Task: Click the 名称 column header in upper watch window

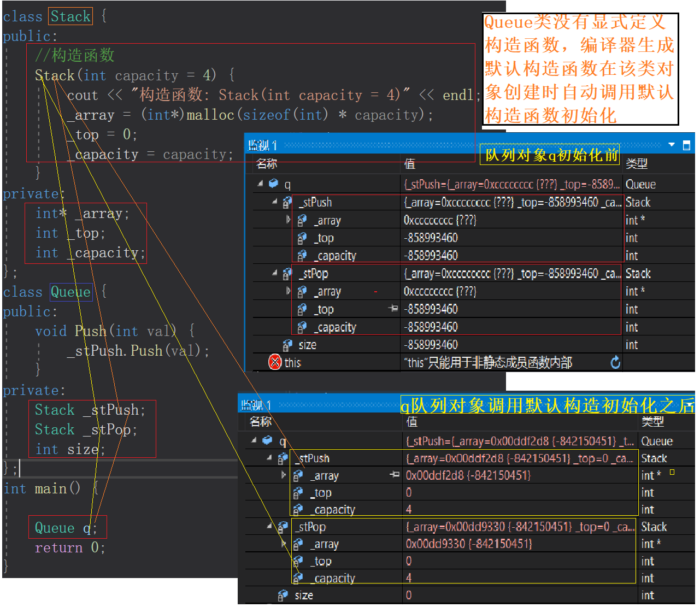Action: (x=267, y=163)
